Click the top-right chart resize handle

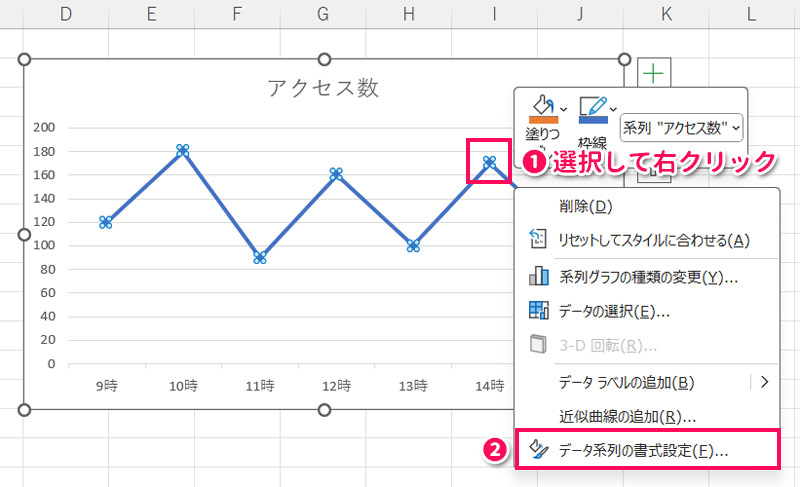[624, 60]
